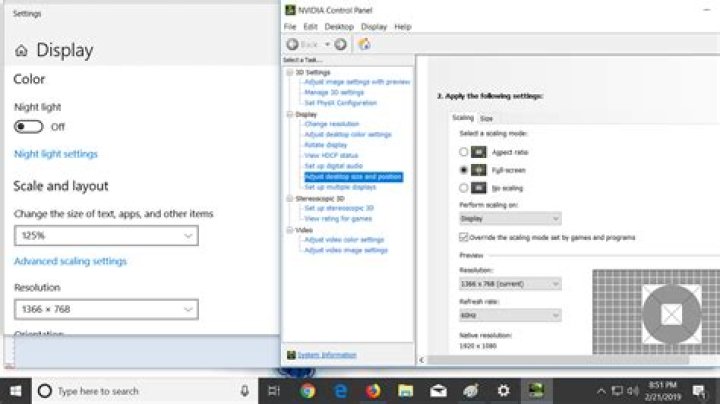Select Adjust desktop size and position
Screen dimensions: 720x404
click(x=354, y=177)
